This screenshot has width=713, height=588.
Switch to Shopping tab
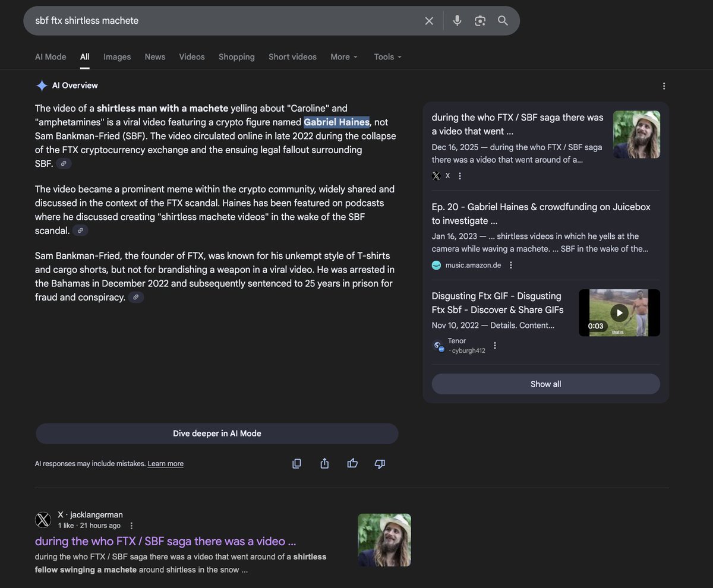(x=236, y=57)
